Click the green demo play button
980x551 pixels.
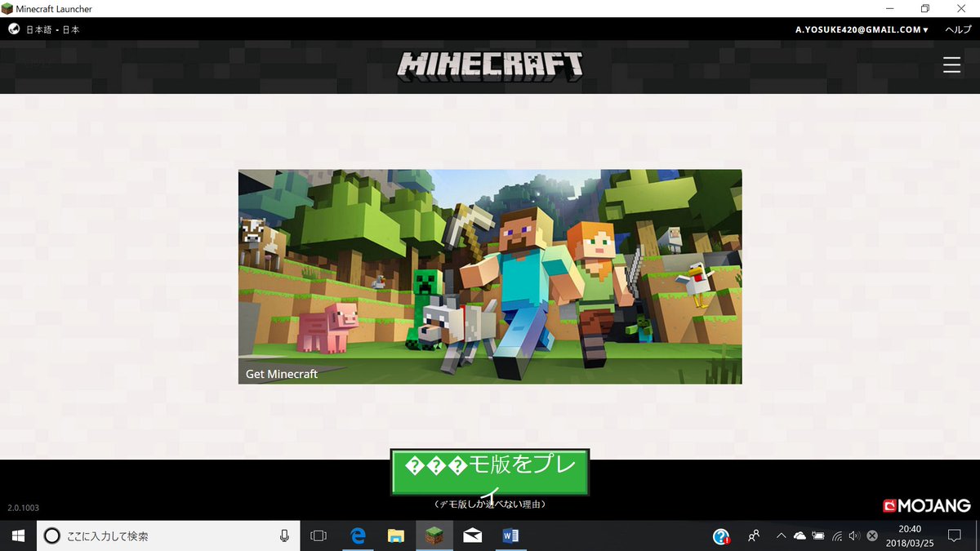pos(490,473)
